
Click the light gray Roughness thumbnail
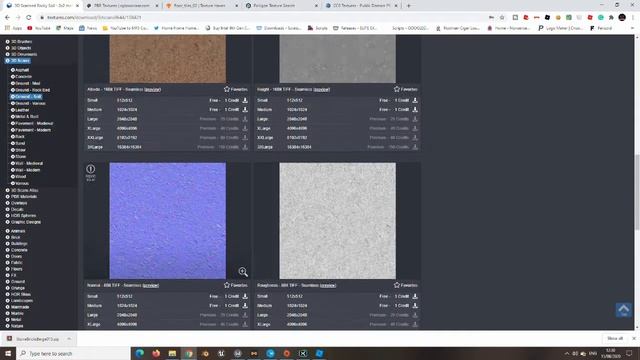coord(337,221)
